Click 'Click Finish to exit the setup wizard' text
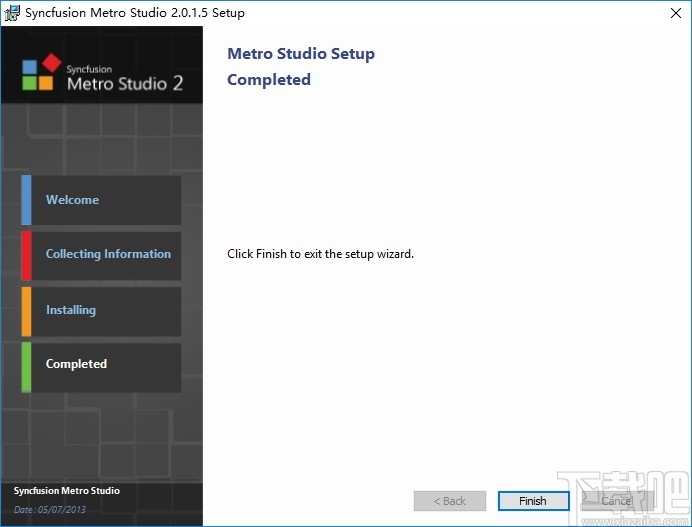The height and width of the screenshot is (527, 692). pos(320,254)
